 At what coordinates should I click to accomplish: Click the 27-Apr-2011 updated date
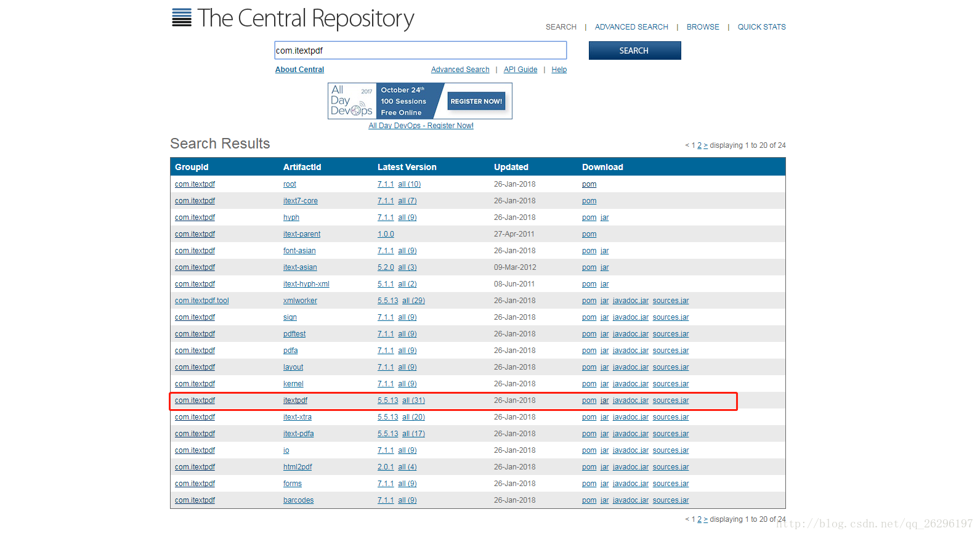pyautogui.click(x=514, y=234)
